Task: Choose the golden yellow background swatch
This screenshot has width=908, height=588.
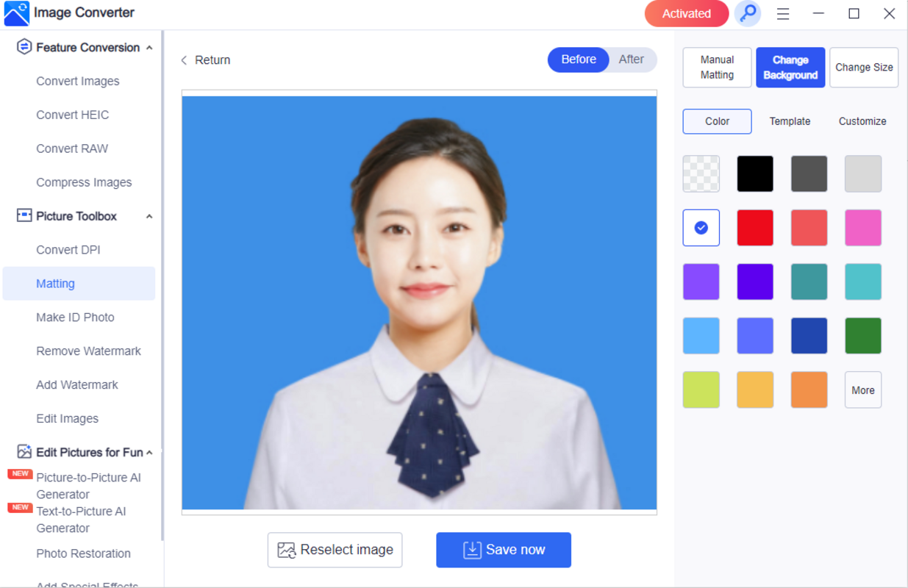Action: [x=755, y=390]
